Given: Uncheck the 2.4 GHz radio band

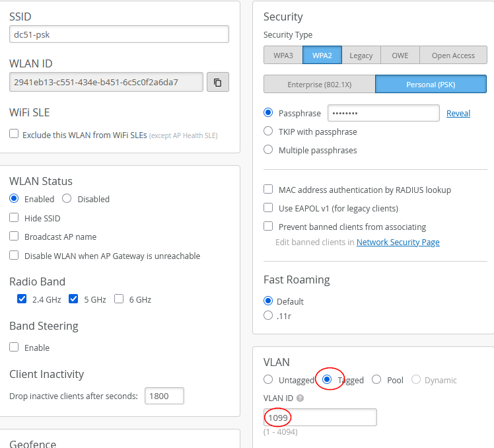Looking at the screenshot, I should (22, 299).
